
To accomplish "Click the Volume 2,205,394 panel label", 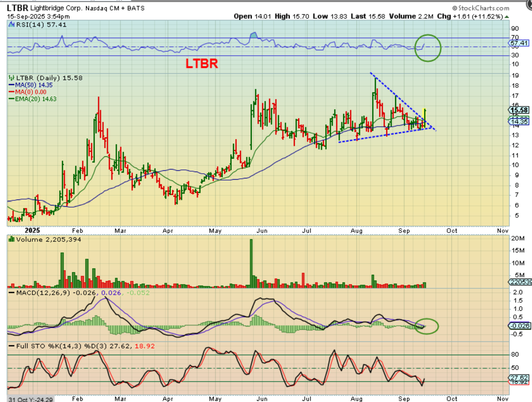I will coord(48,239).
